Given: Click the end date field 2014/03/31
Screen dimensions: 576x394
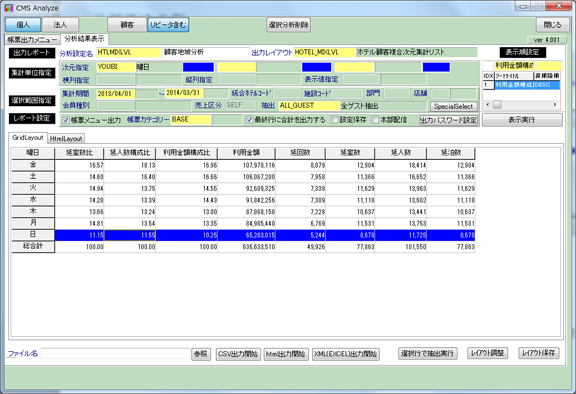Looking at the screenshot, I should click(x=184, y=93).
